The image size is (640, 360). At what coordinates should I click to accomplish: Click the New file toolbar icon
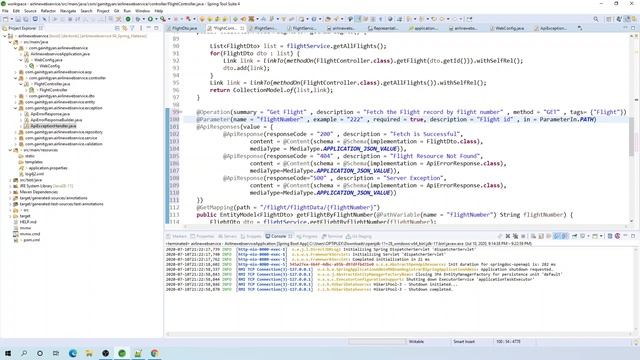tap(6, 19)
